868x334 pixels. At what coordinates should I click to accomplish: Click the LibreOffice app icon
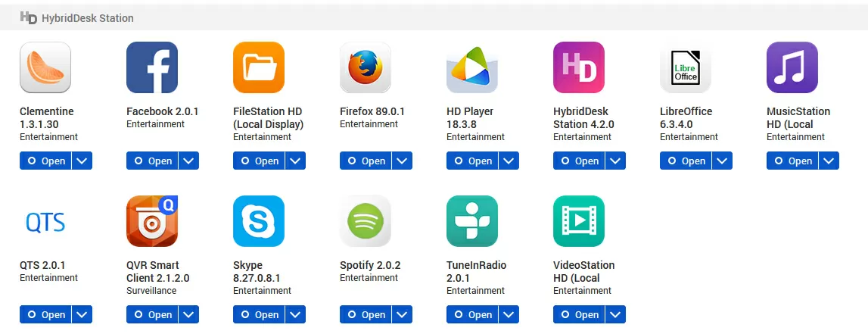686,67
